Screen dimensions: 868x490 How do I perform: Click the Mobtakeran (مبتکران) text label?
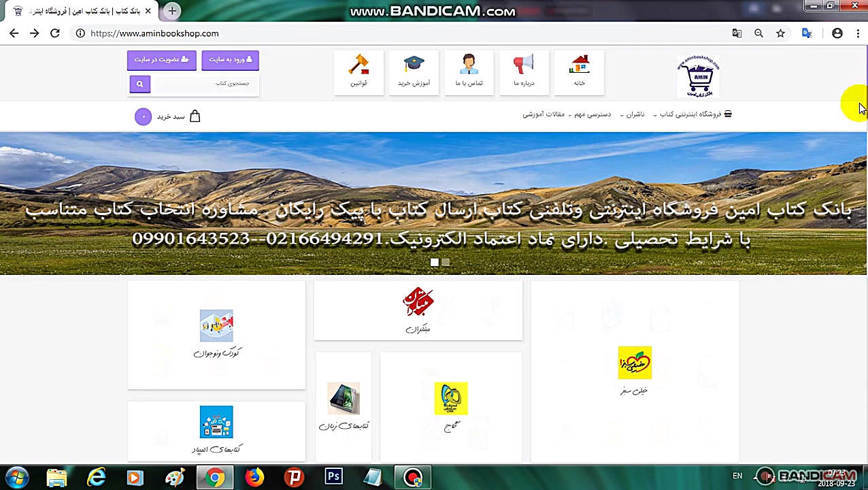(x=418, y=329)
